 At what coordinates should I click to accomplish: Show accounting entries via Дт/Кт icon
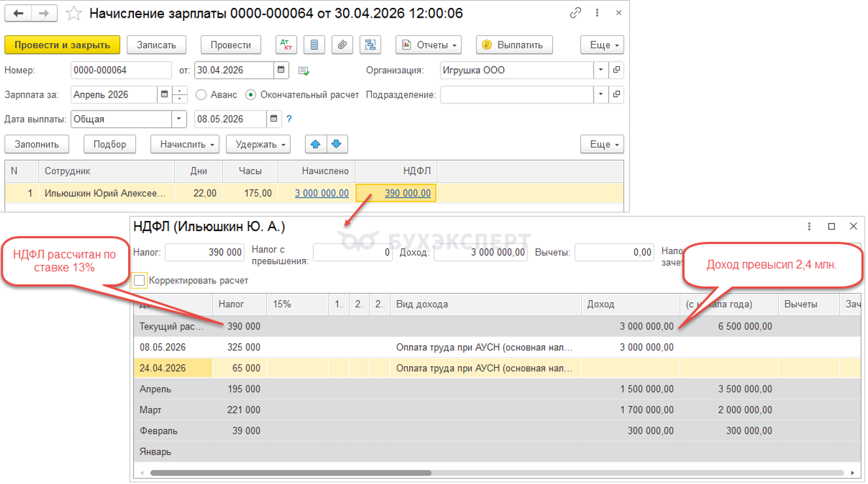(x=286, y=45)
